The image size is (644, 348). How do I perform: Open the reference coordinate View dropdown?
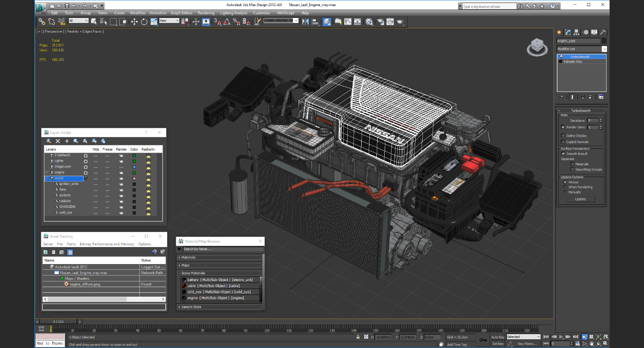(x=169, y=20)
